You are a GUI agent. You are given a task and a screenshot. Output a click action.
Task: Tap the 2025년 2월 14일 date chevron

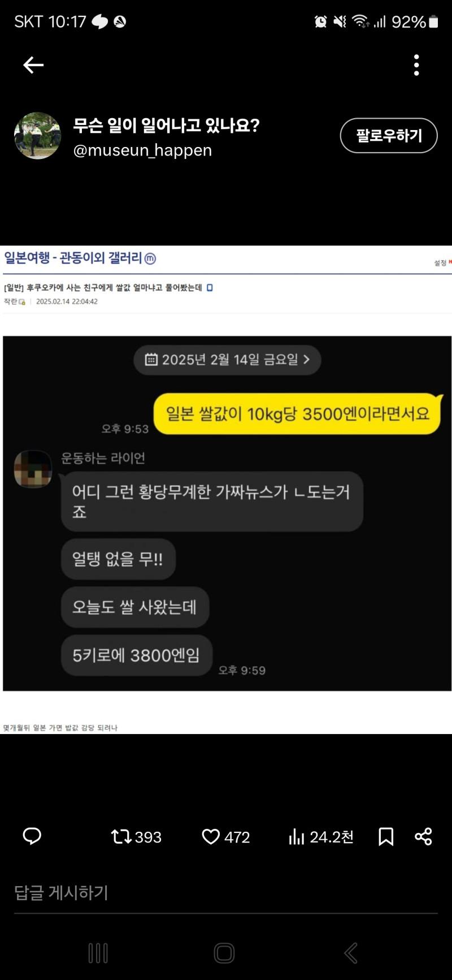coord(307,360)
